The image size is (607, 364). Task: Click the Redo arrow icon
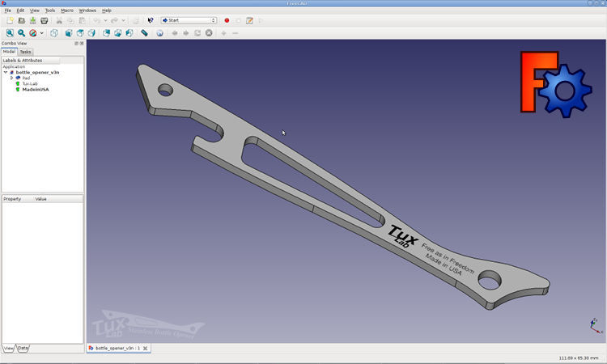(x=115, y=20)
